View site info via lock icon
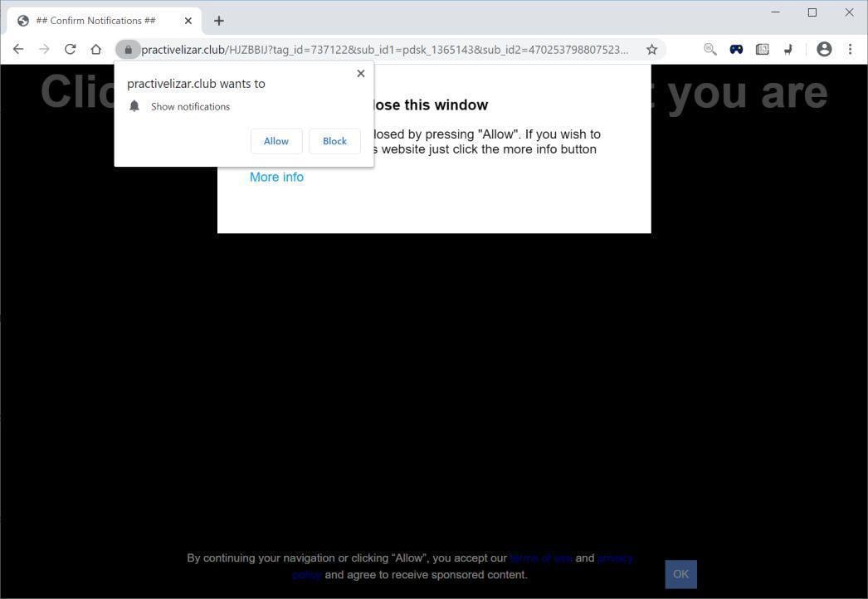 [128, 50]
